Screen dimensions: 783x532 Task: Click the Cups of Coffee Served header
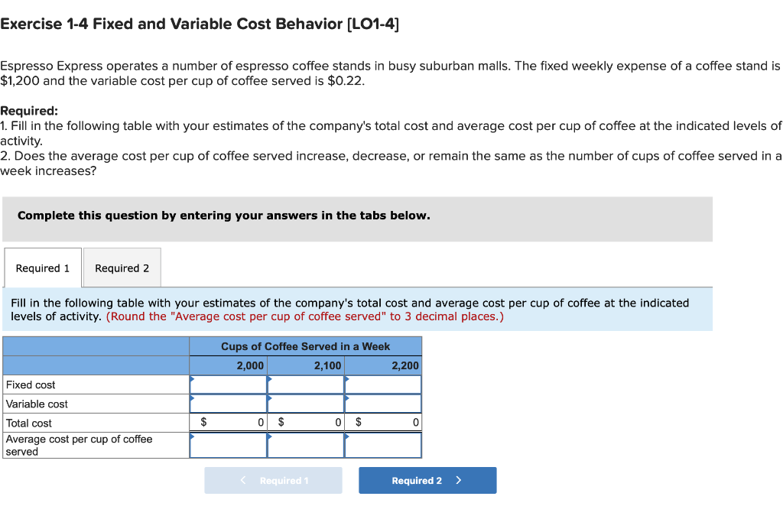click(305, 346)
